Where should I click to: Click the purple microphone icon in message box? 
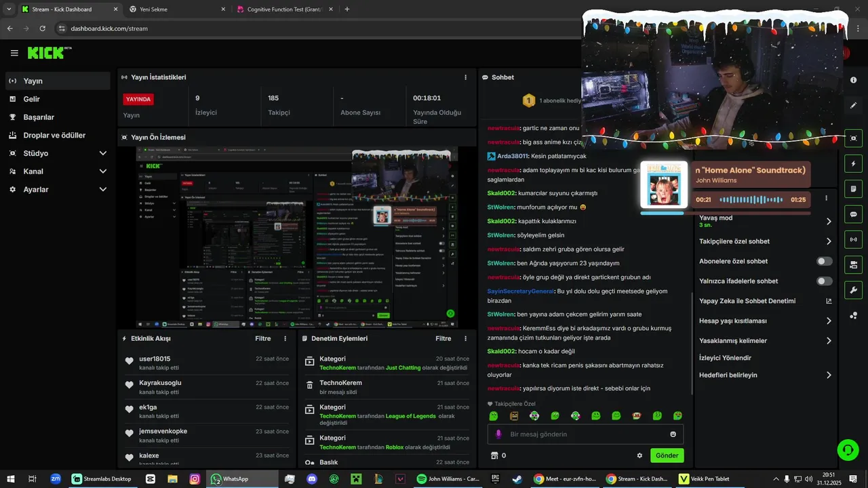pos(498,434)
